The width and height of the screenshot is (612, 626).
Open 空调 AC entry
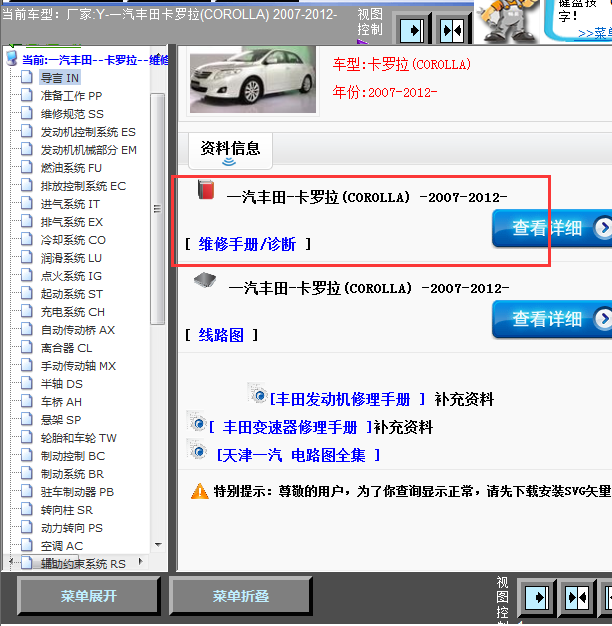click(x=62, y=546)
